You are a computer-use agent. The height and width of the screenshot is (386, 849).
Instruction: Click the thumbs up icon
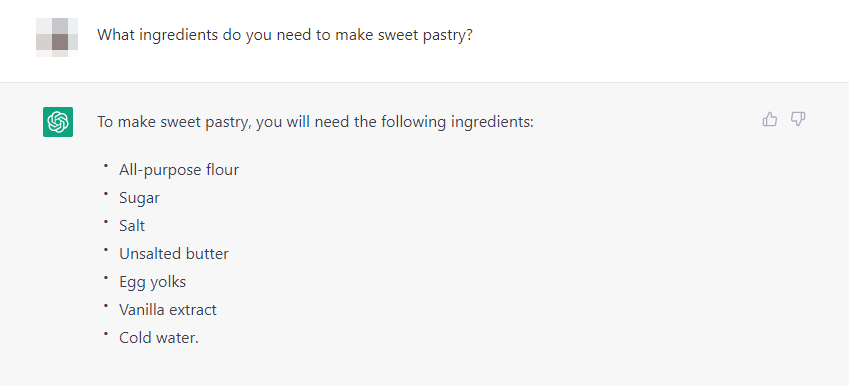[x=769, y=119]
